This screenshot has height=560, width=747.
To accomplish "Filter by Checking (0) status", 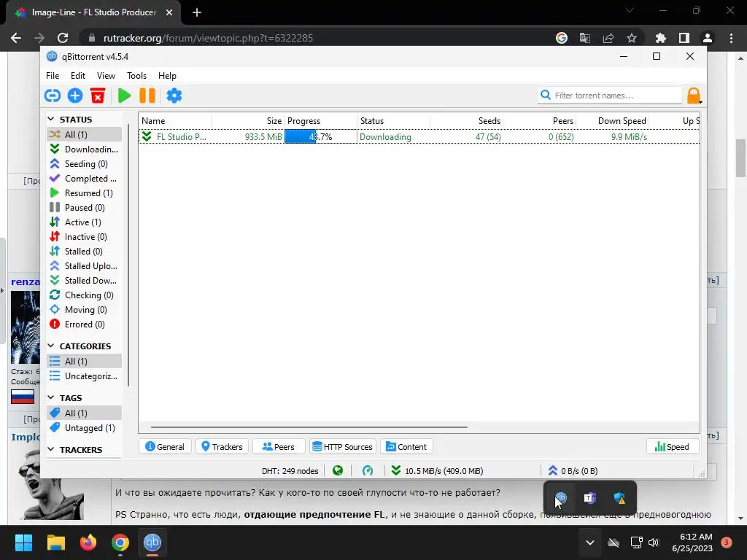I will (84, 295).
